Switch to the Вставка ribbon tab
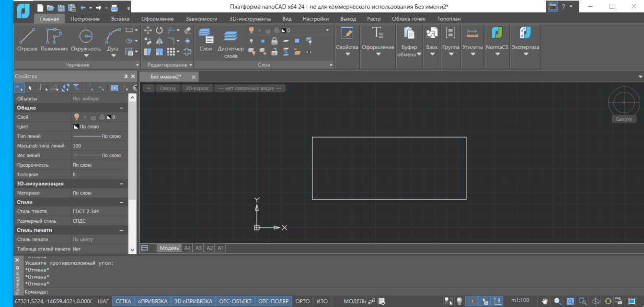The image size is (644, 307). (x=120, y=19)
